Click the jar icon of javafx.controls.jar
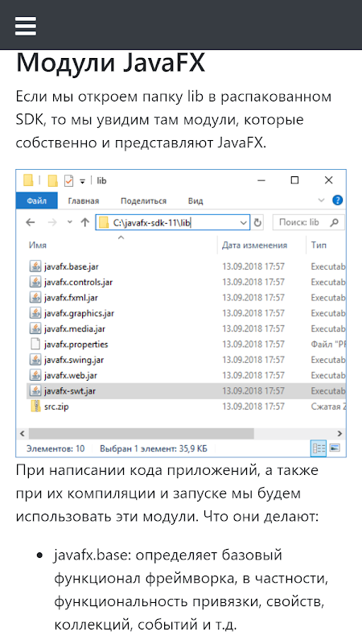 pyautogui.click(x=35, y=282)
